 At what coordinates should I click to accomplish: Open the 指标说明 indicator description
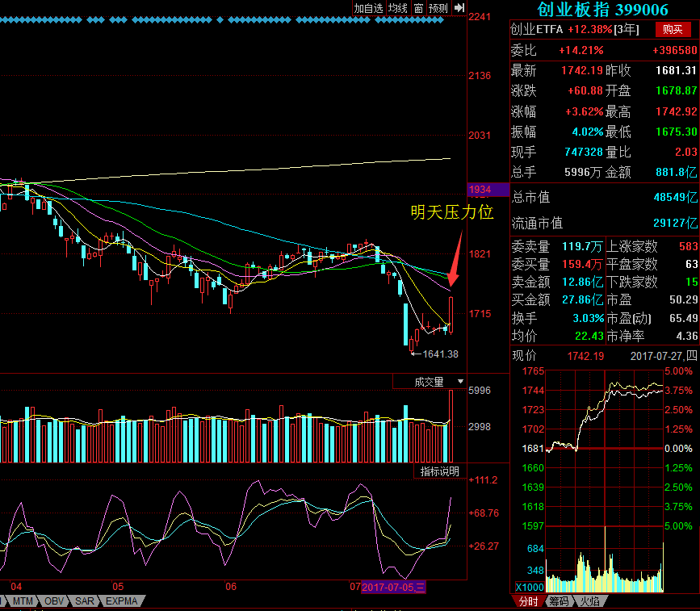[440, 471]
